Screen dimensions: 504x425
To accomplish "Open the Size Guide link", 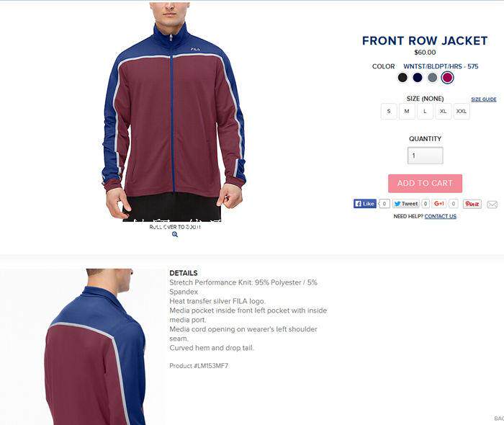I will click(484, 99).
